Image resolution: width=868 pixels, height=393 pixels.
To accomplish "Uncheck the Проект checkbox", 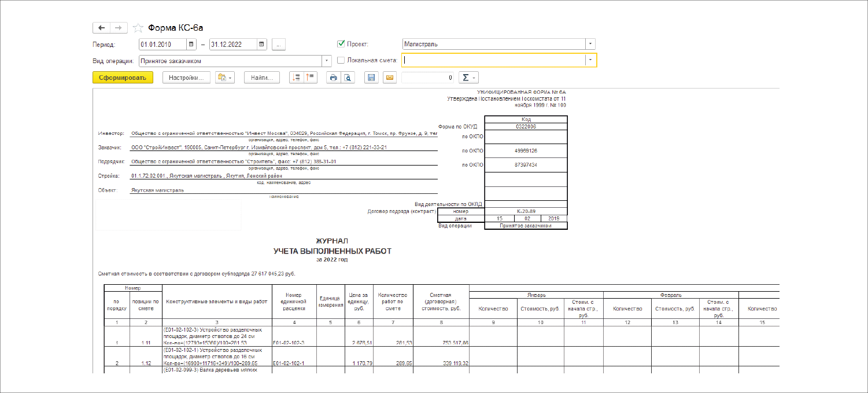I will click(341, 44).
